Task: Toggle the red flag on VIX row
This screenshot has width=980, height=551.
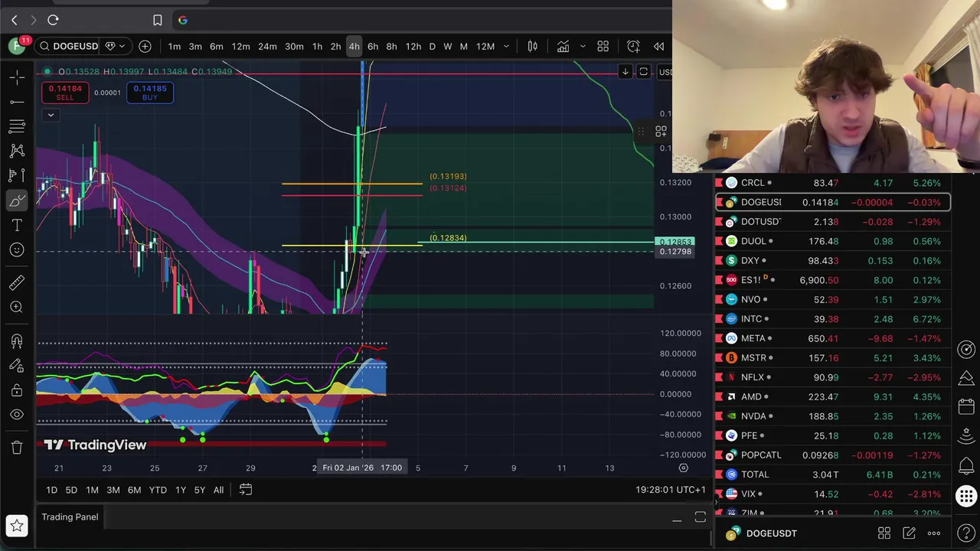Action: (719, 494)
